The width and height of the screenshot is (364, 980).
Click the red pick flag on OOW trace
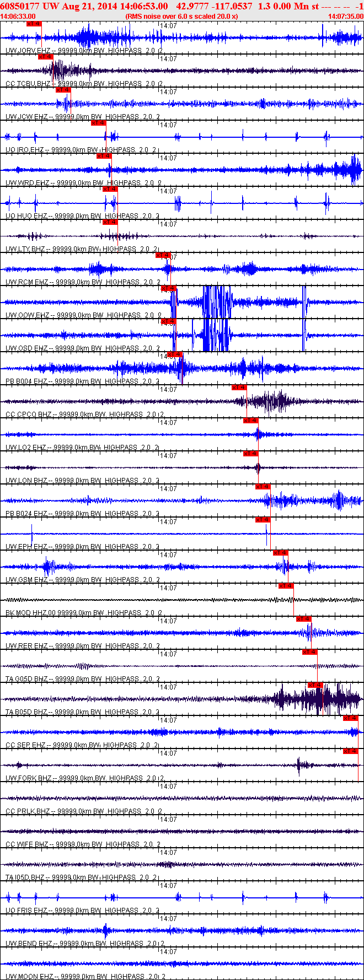(x=169, y=288)
